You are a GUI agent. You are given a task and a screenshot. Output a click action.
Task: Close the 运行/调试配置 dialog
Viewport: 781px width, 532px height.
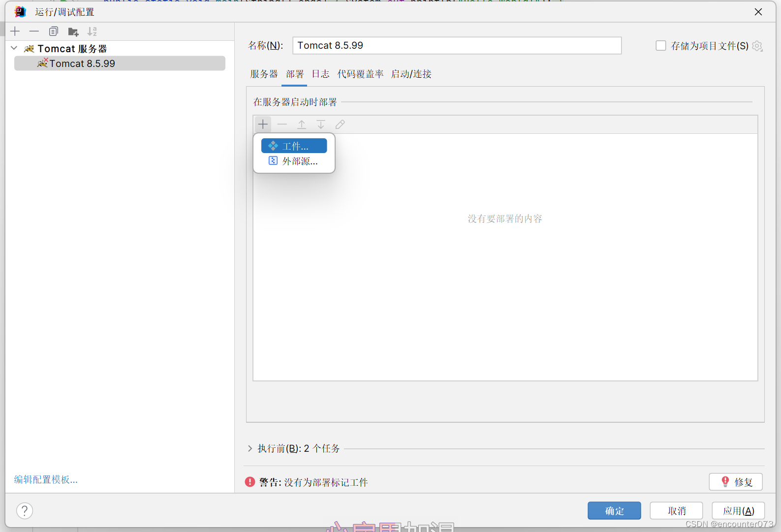click(x=758, y=12)
